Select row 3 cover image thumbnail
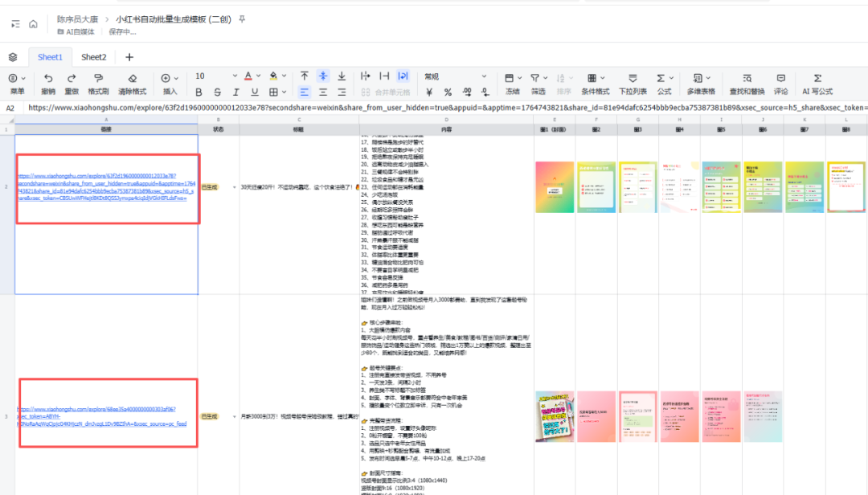The height and width of the screenshot is (495, 868). coord(555,416)
